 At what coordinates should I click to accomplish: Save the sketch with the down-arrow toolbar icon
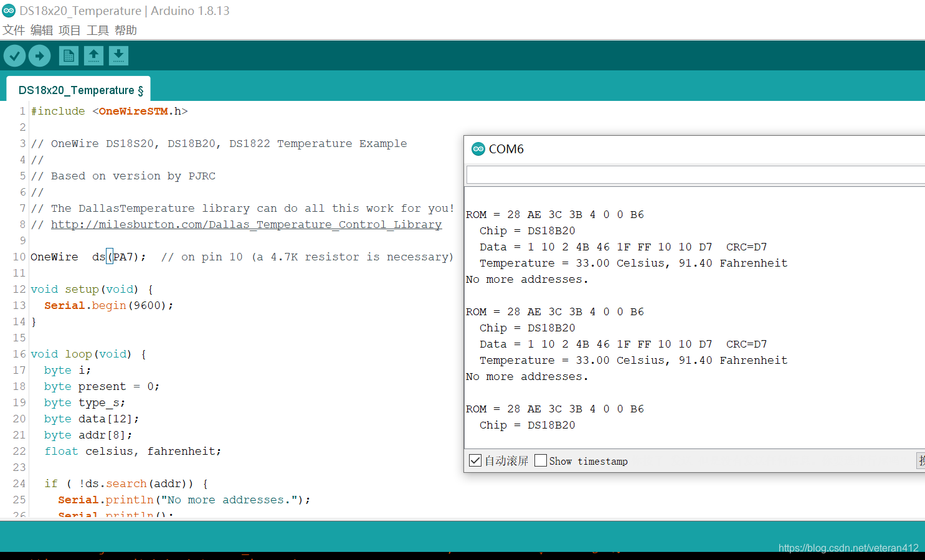[x=118, y=55]
